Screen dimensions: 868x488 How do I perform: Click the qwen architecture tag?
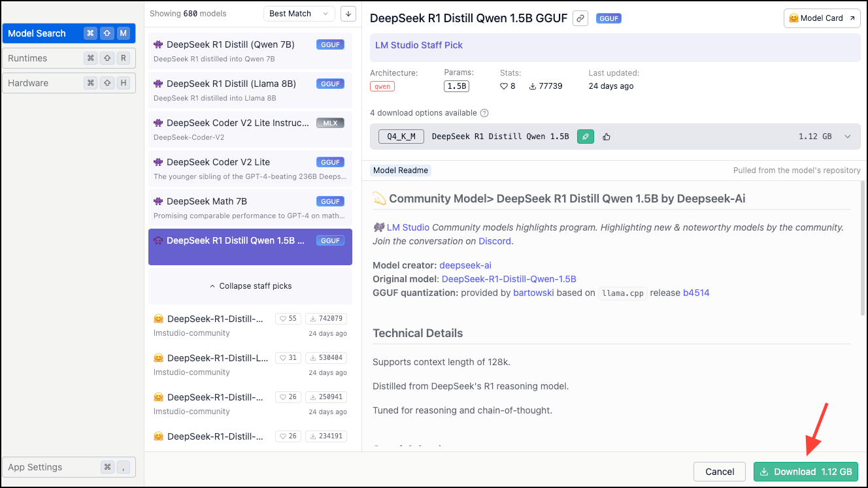[x=382, y=86]
